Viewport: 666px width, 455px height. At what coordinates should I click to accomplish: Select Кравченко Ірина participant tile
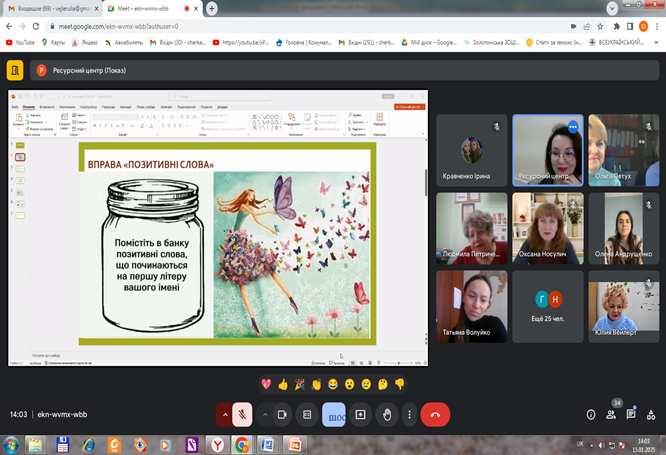pos(471,150)
